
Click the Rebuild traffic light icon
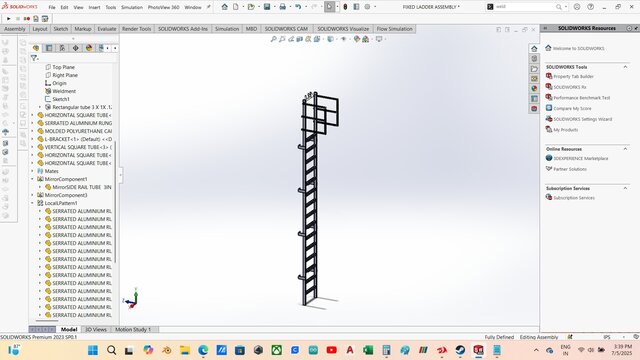pos(345,7)
